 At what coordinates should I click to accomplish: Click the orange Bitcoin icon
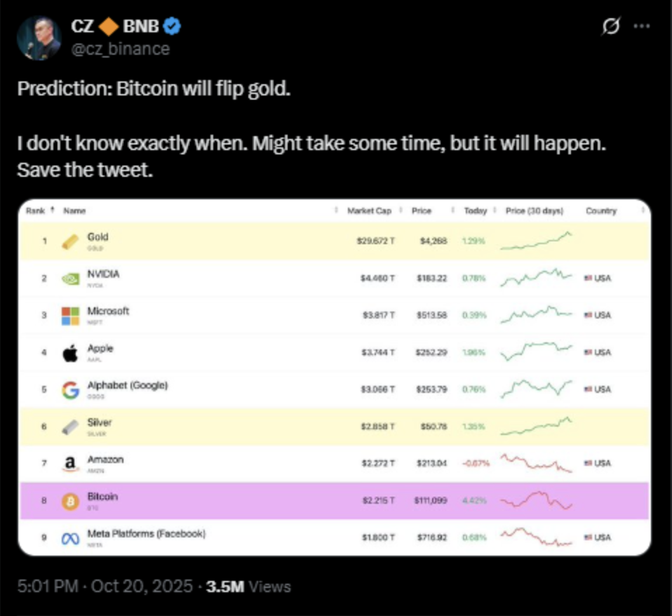pos(70,501)
